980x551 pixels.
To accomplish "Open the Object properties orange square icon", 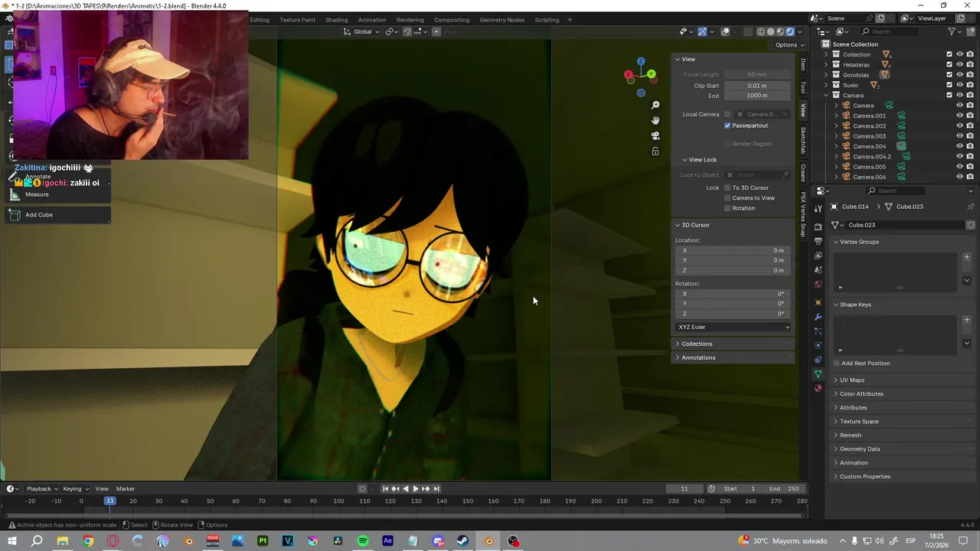I will point(818,302).
